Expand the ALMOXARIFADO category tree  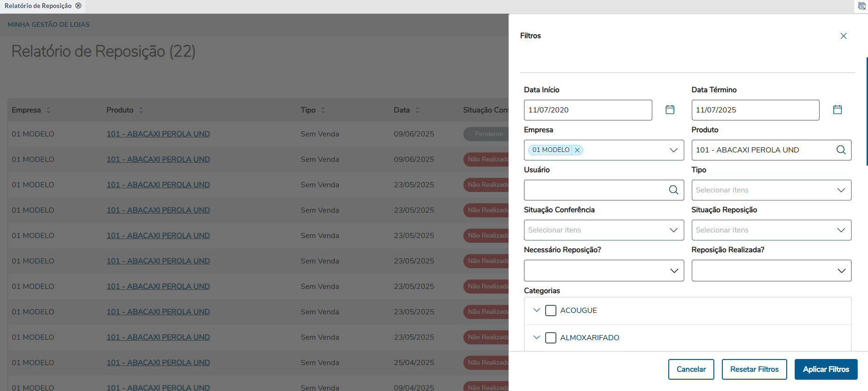(537, 337)
